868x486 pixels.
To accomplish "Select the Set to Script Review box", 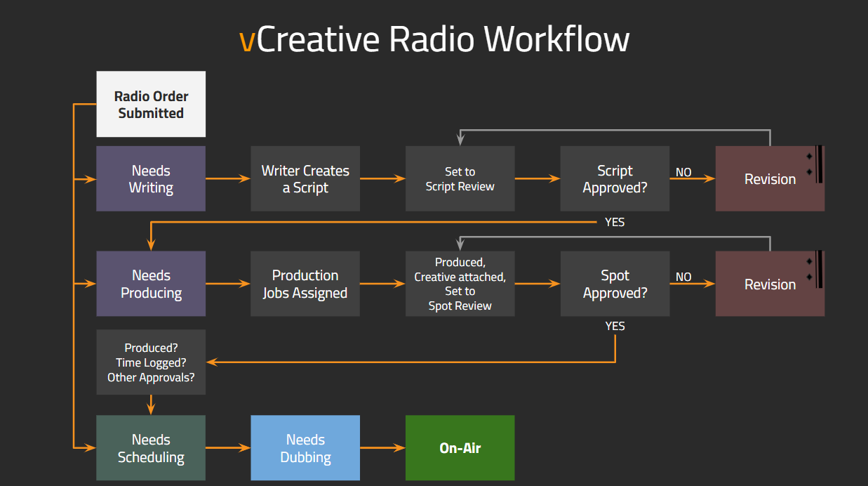I will click(x=460, y=178).
